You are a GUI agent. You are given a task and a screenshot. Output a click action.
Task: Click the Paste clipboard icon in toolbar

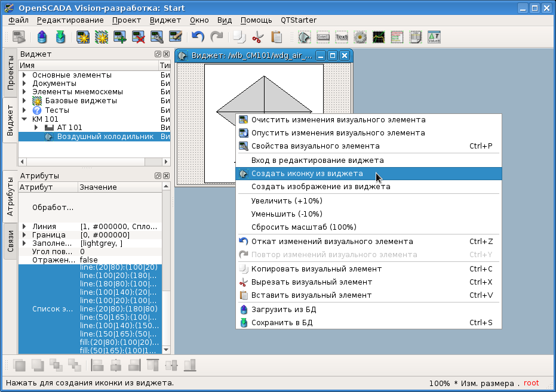pyautogui.click(x=277, y=37)
